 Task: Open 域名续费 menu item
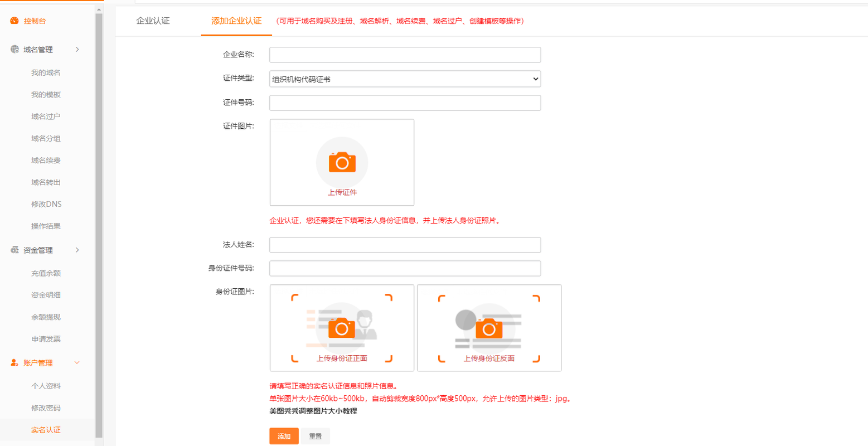point(46,160)
